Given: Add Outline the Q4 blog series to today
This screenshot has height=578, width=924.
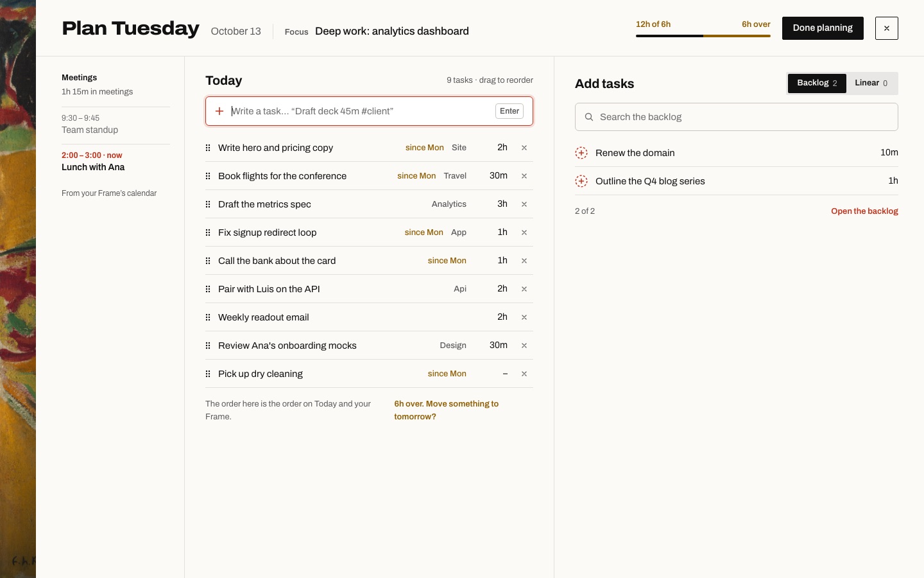Looking at the screenshot, I should [581, 181].
